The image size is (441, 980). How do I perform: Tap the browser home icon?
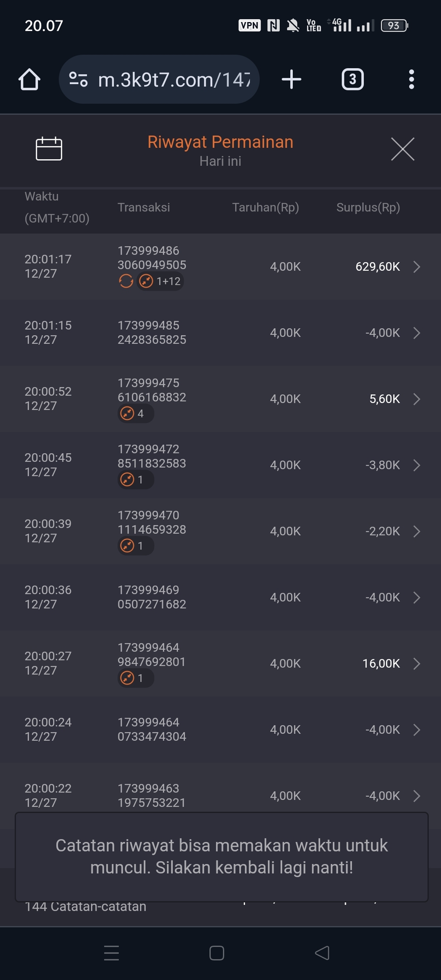(x=29, y=79)
